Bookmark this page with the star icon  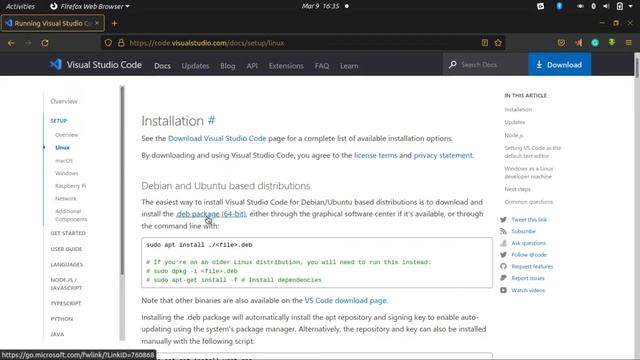(x=498, y=43)
